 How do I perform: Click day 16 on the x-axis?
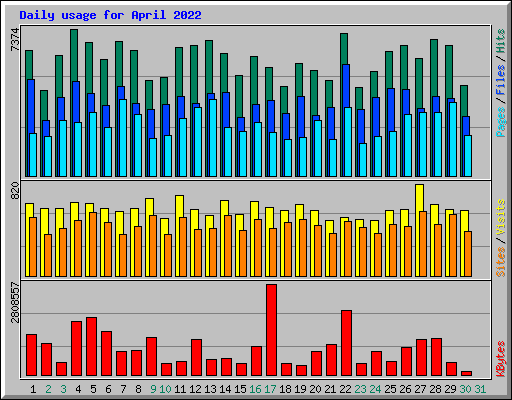click(x=255, y=389)
